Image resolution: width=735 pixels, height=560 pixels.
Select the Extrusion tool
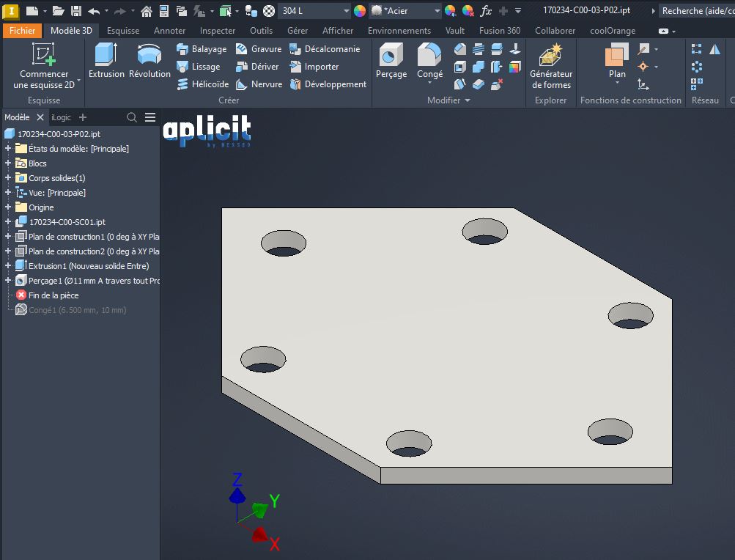tap(106, 60)
